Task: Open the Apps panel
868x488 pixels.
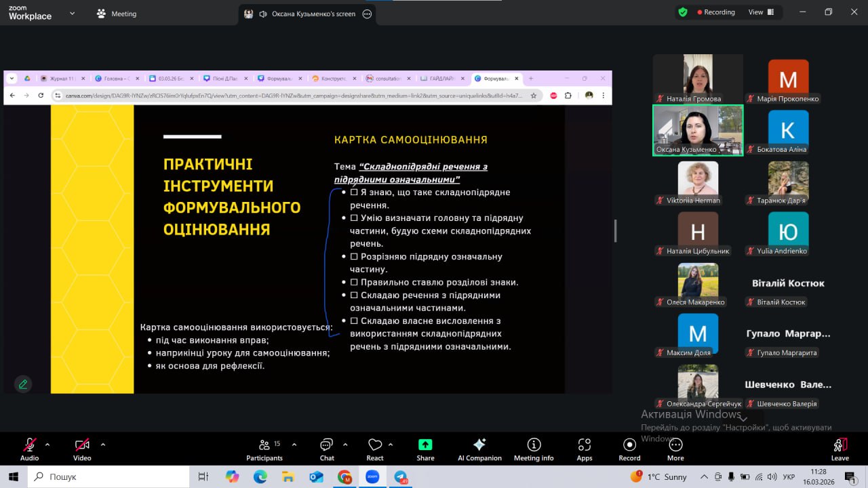Action: click(x=585, y=449)
